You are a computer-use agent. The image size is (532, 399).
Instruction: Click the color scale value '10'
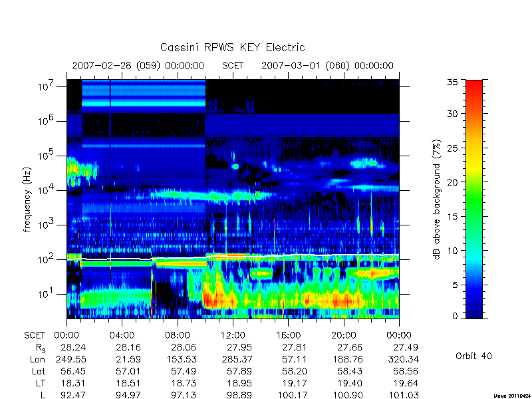(452, 251)
